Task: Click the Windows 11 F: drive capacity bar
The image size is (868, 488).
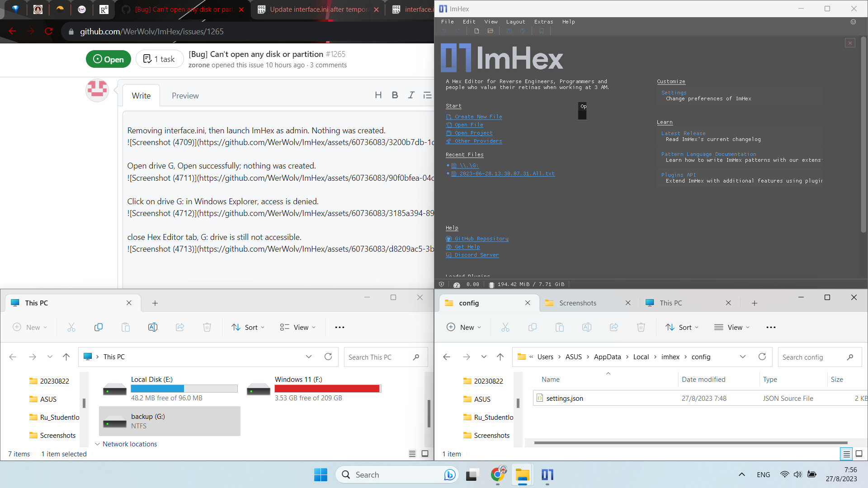Action: 327,388
